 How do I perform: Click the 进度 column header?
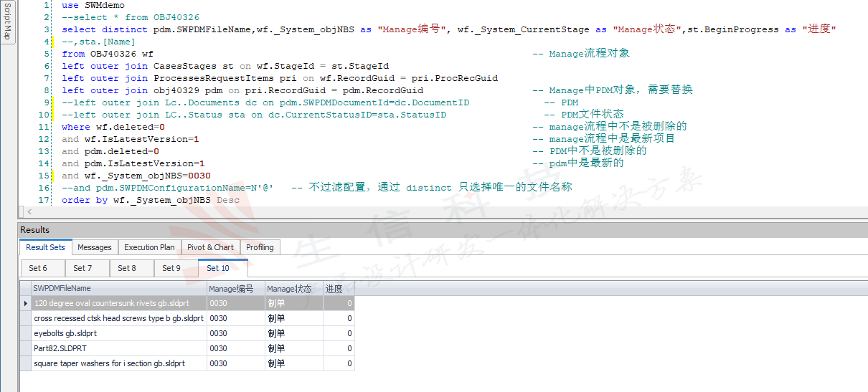339,289
